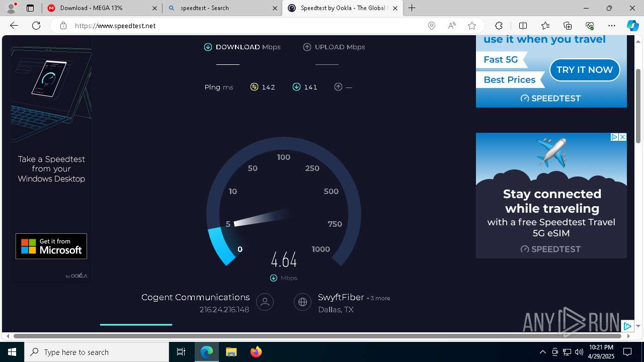Open Collections panel

click(568, 26)
